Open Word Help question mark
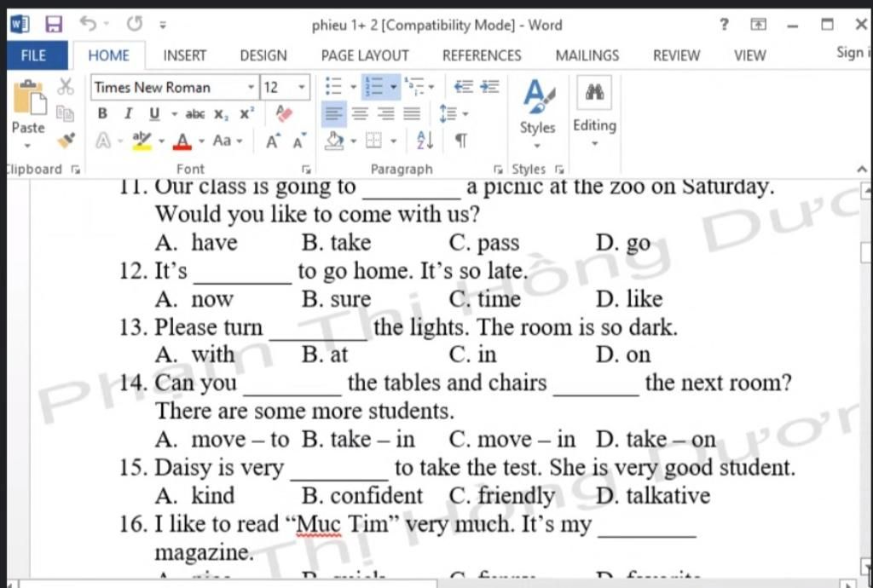 click(x=724, y=25)
